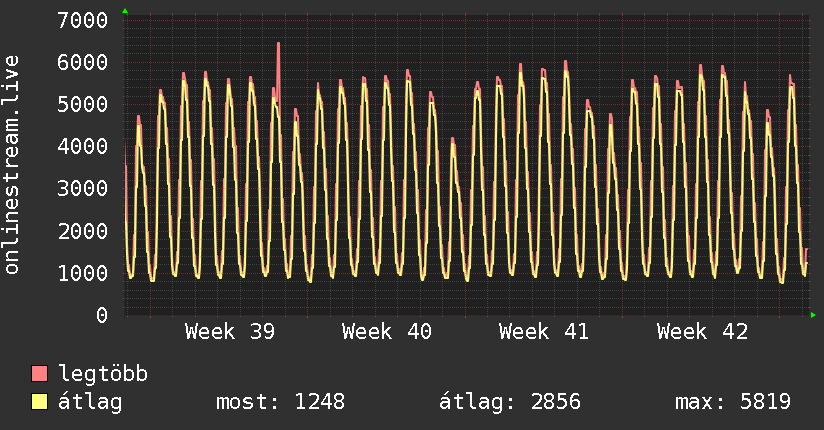Image resolution: width=824 pixels, height=430 pixels.
Task: Click the Week 40 axis label
Action: 387,332
